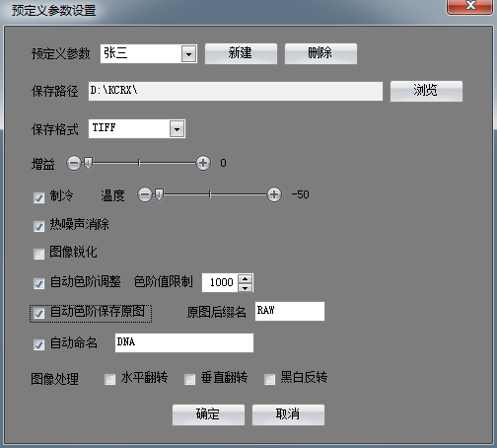Click the temperature (温度) minus icon
The height and width of the screenshot is (448, 497).
[145, 194]
